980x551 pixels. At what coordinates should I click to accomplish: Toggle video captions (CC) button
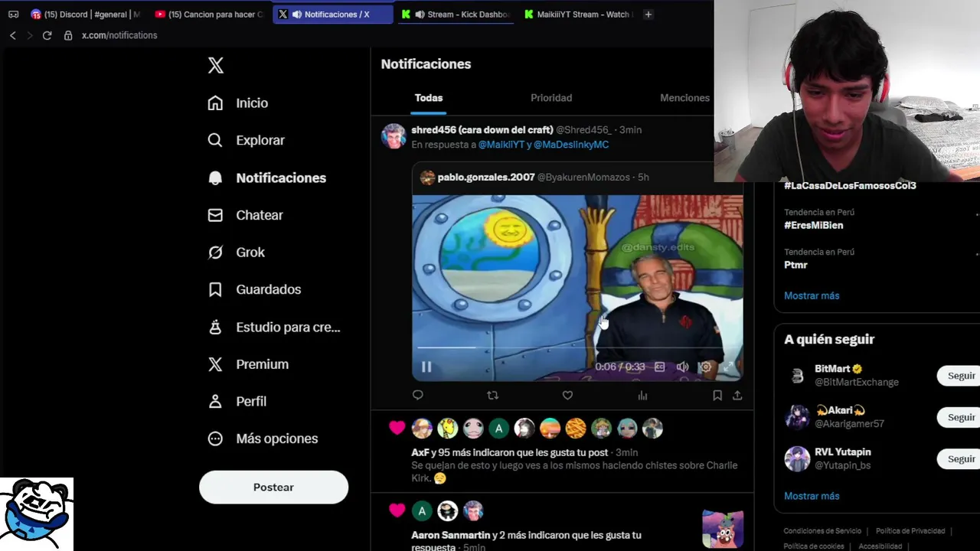(x=659, y=367)
